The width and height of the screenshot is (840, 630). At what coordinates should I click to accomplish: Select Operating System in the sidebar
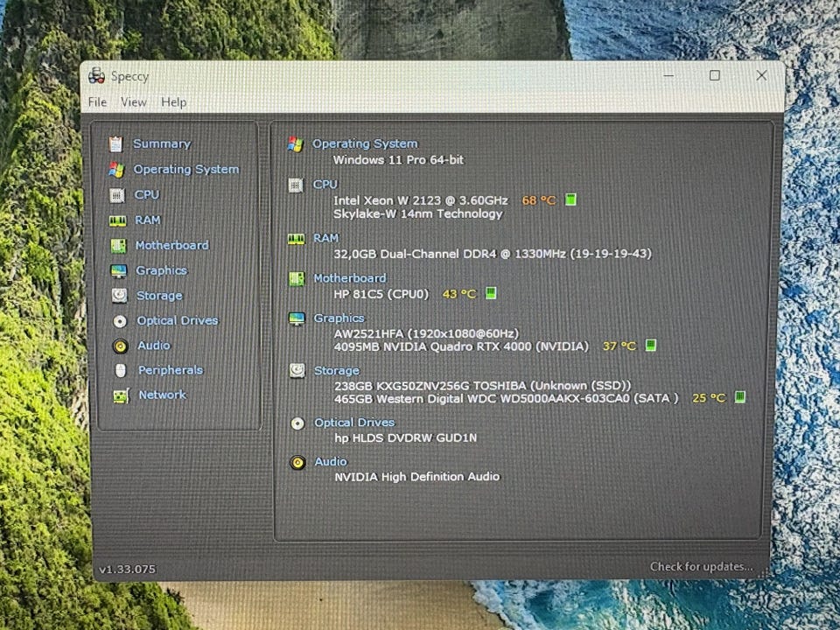(186, 169)
